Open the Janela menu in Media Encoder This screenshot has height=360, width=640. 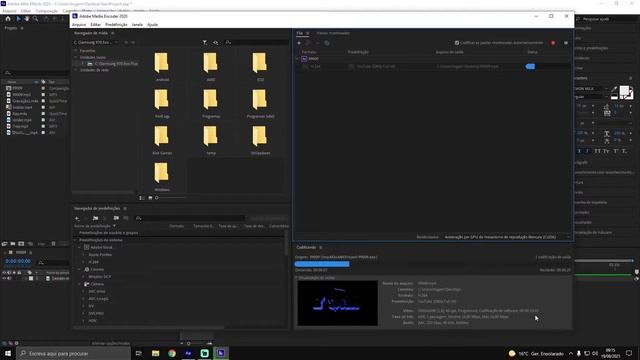(137, 24)
